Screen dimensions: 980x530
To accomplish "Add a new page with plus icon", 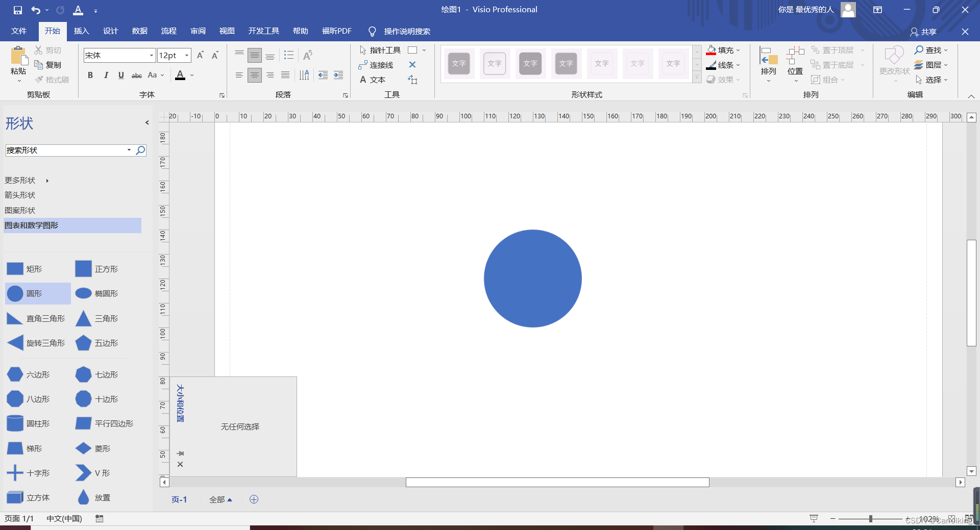I will (254, 499).
